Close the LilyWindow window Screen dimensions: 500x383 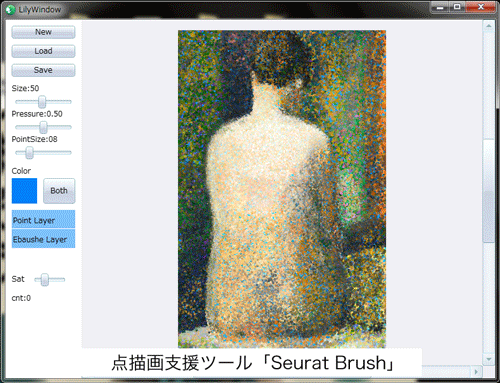481,7
